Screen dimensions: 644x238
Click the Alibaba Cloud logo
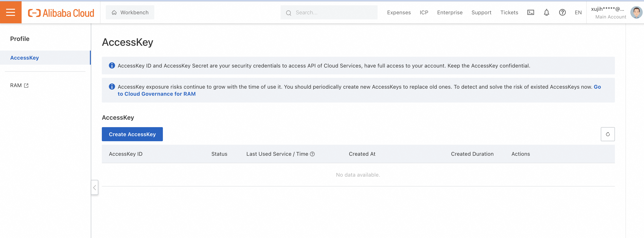pos(61,13)
